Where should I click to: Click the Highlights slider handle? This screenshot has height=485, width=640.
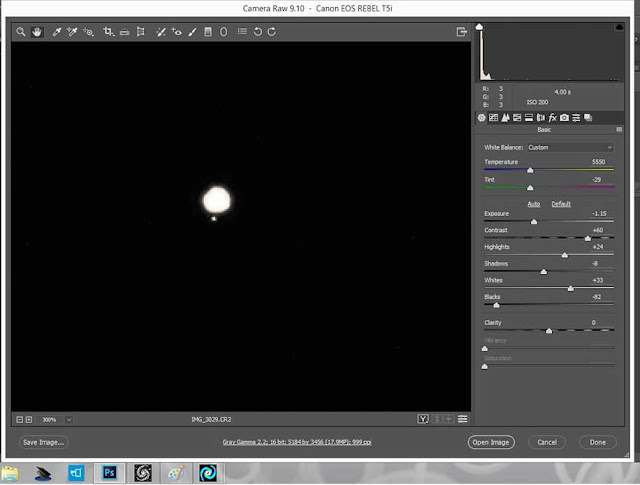[564, 255]
